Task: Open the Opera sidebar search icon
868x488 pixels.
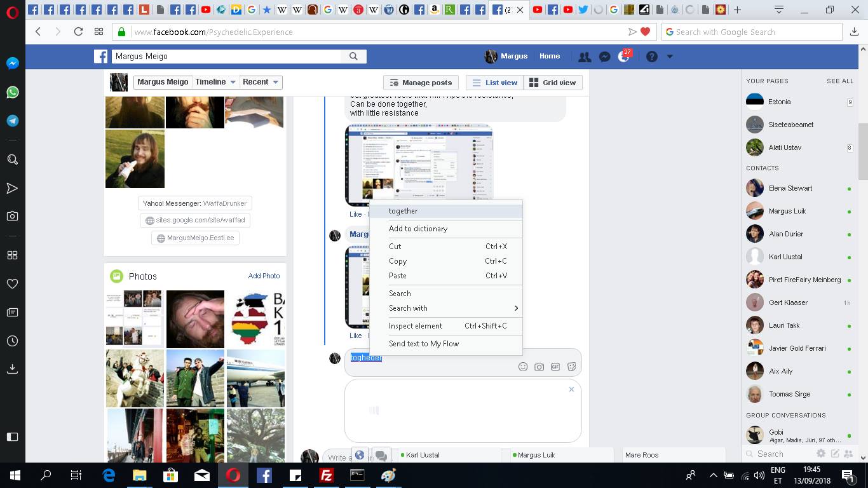Action: tap(12, 159)
